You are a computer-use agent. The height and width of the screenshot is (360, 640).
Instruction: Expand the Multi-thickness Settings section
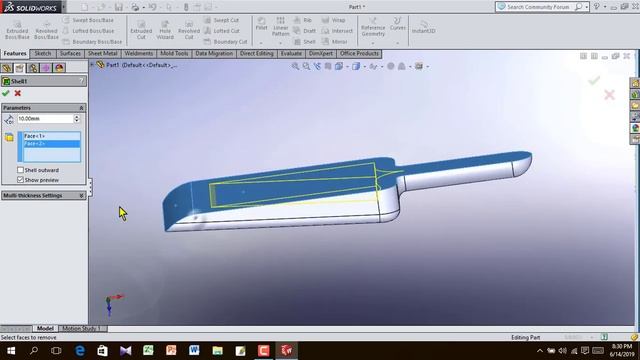click(x=81, y=196)
